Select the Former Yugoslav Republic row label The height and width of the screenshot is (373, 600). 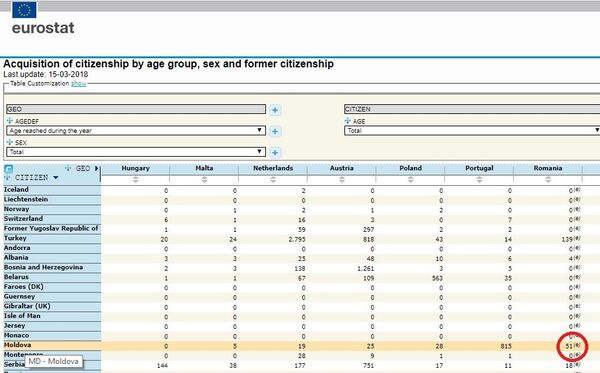point(51,228)
